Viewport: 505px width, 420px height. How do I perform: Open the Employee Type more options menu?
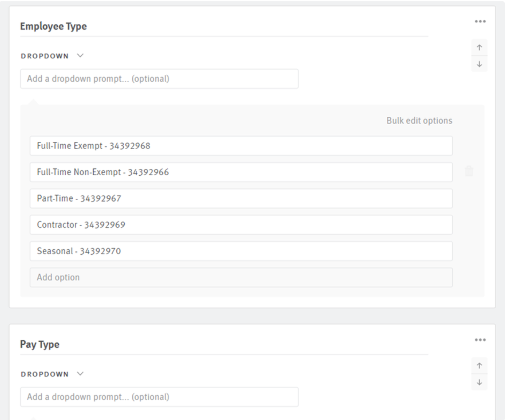coord(480,21)
